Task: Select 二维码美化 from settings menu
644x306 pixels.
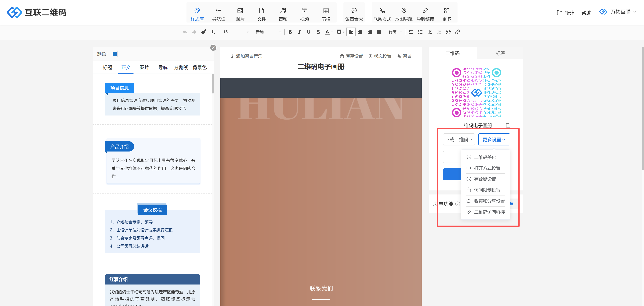Action: [485, 157]
